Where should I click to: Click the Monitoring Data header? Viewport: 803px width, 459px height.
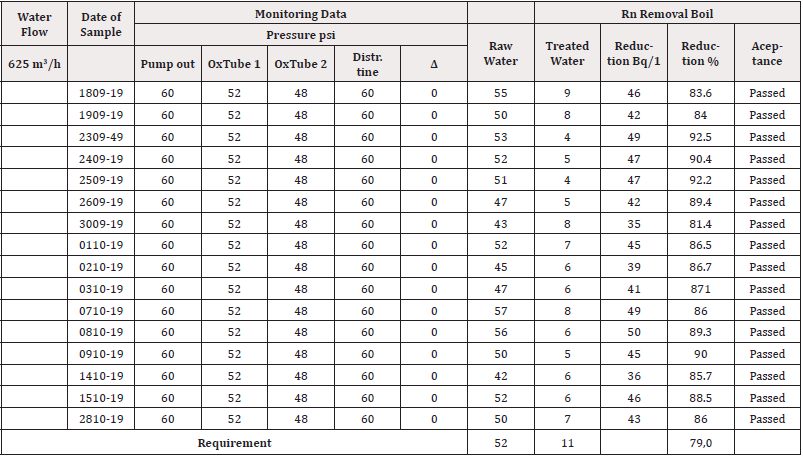click(x=300, y=13)
